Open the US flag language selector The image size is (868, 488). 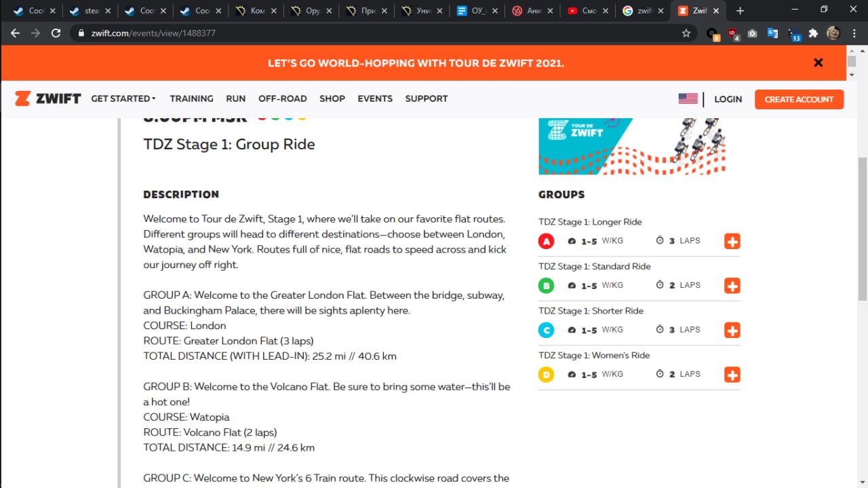(x=688, y=98)
